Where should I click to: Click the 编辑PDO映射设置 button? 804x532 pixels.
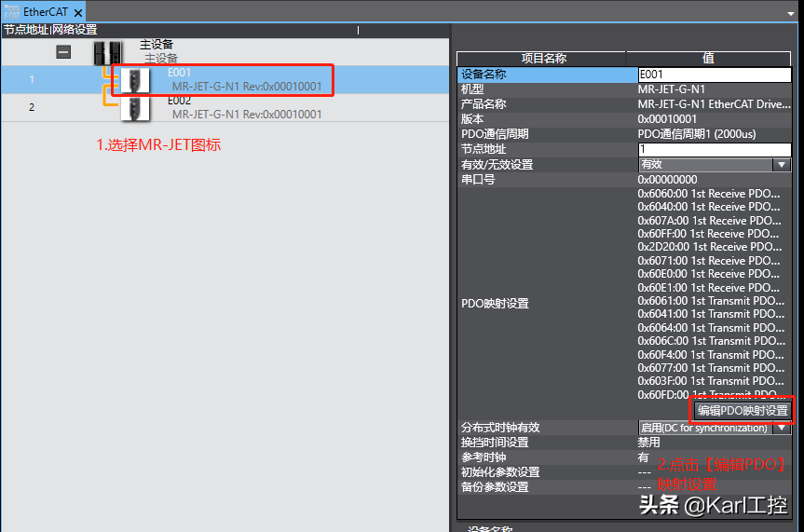pyautogui.click(x=743, y=410)
